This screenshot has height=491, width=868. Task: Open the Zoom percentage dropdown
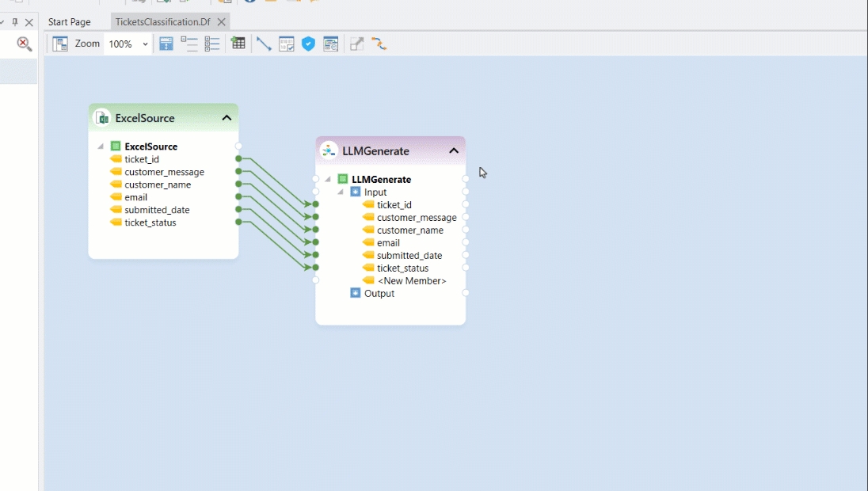(x=145, y=44)
